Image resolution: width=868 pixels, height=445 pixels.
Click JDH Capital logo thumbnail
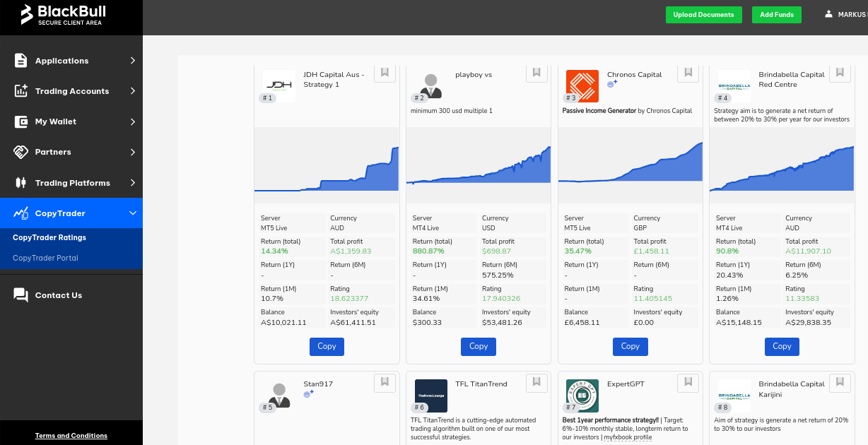click(278, 86)
